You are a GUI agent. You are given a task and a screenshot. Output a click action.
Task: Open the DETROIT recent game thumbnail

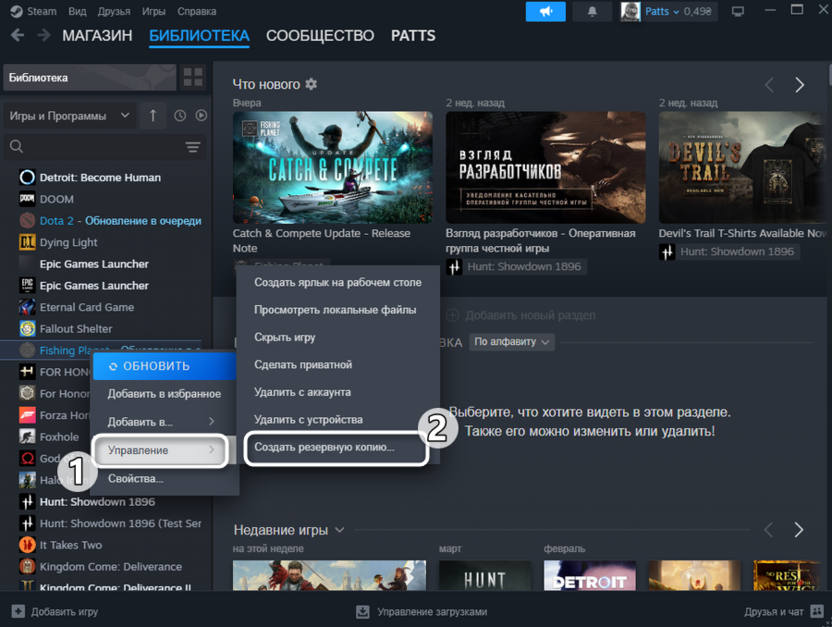pos(590,576)
